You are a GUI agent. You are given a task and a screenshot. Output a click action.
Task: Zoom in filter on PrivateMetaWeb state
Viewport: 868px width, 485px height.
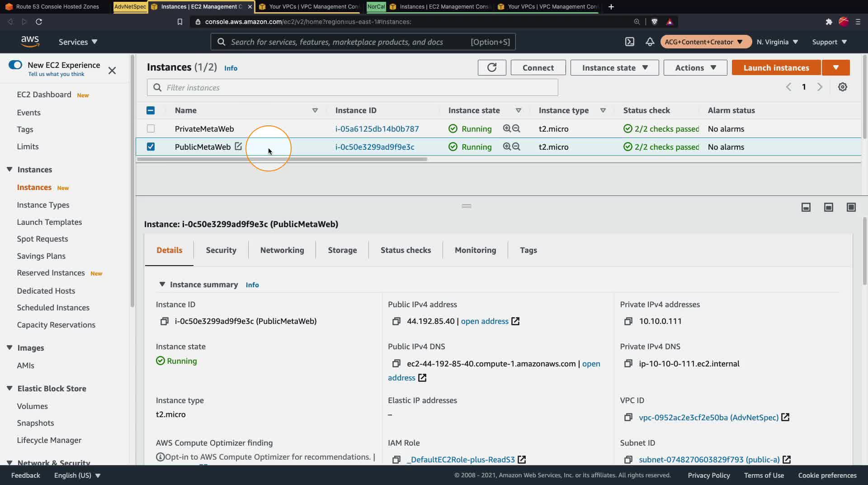[507, 128]
